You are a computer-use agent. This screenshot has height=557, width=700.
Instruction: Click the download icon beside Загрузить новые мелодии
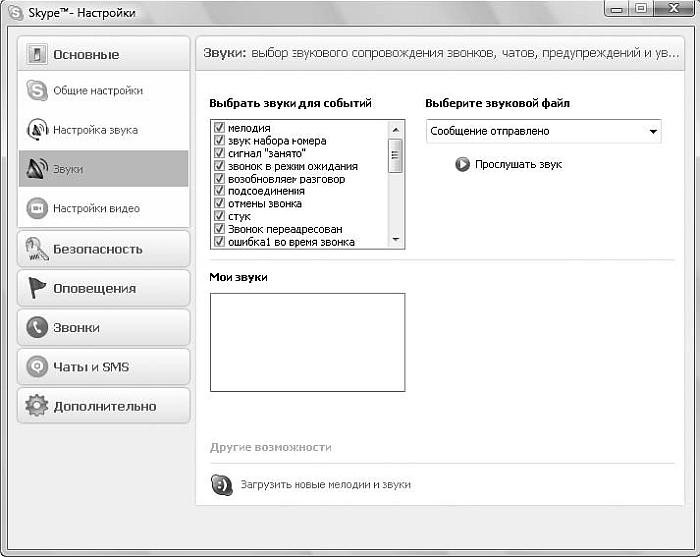pos(222,485)
